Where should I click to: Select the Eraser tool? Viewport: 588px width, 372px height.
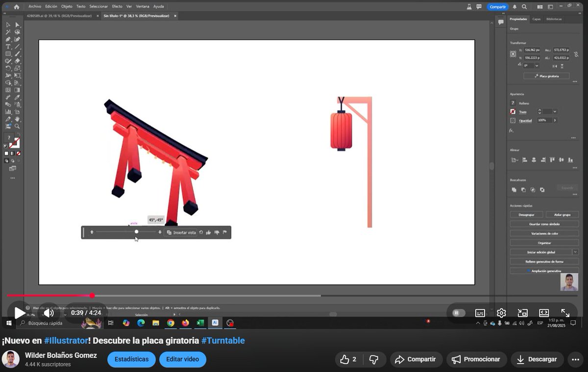(18, 61)
